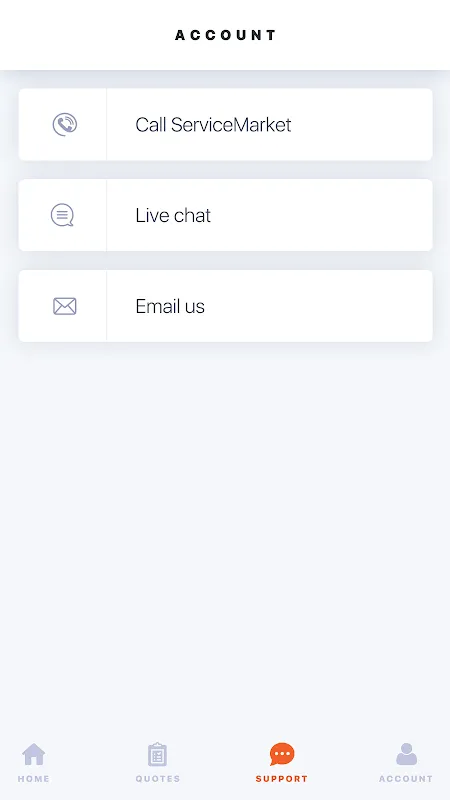Image resolution: width=450 pixels, height=800 pixels.
Task: Click the Home house icon
Action: tap(34, 754)
